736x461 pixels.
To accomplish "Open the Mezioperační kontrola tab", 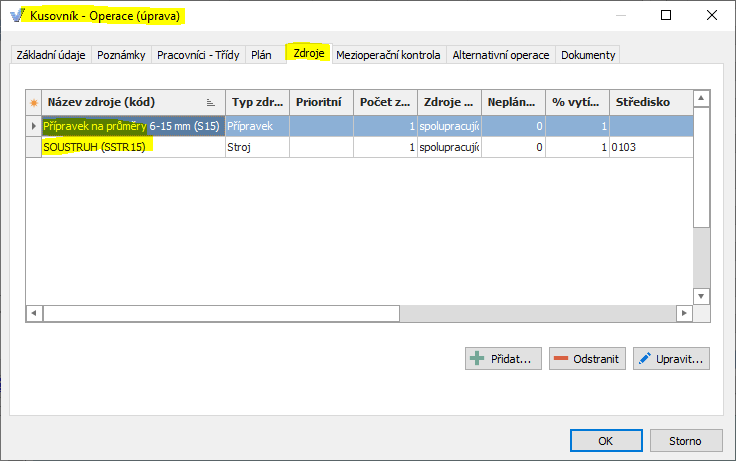I will (388, 55).
